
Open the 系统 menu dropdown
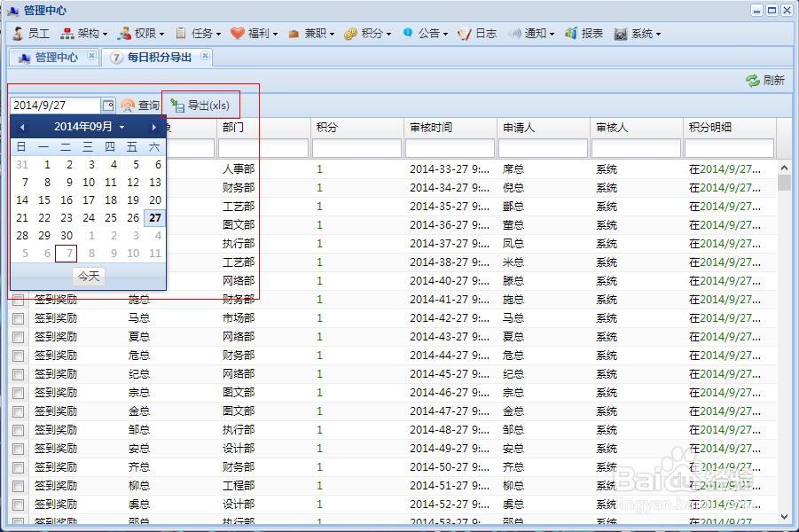638,34
